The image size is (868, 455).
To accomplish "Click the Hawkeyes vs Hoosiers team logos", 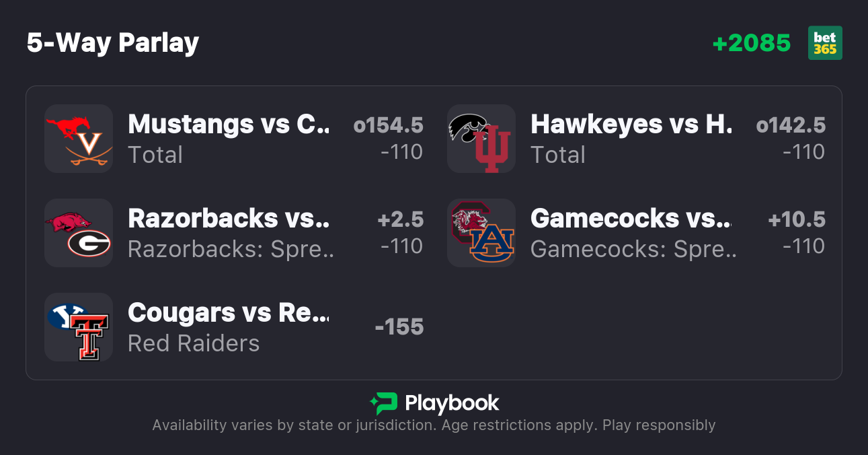I will click(481, 139).
